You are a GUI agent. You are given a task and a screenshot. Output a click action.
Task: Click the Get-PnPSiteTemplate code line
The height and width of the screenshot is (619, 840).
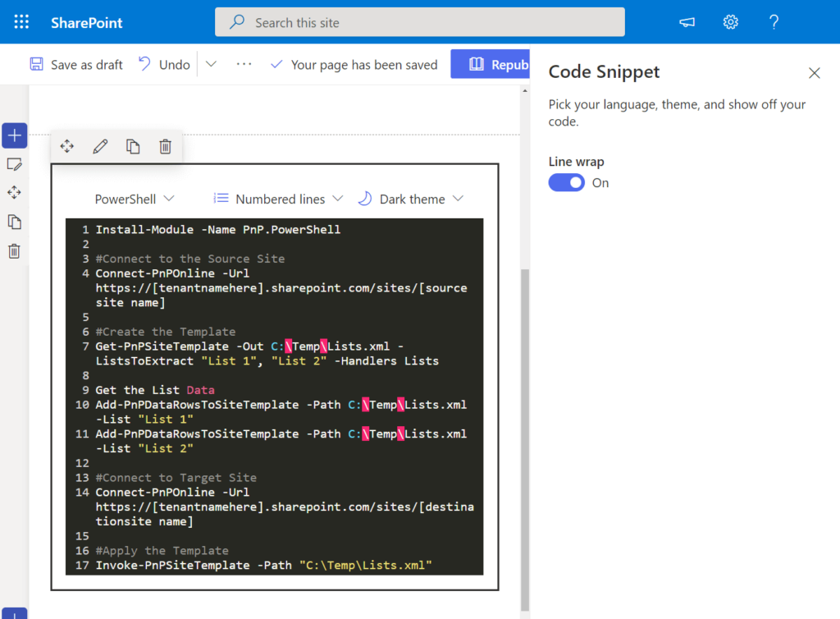point(267,354)
